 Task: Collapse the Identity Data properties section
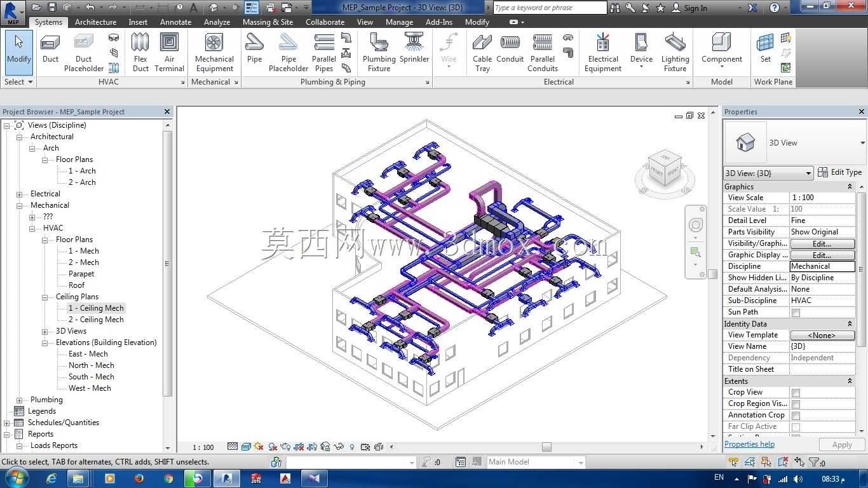pyautogui.click(x=850, y=324)
